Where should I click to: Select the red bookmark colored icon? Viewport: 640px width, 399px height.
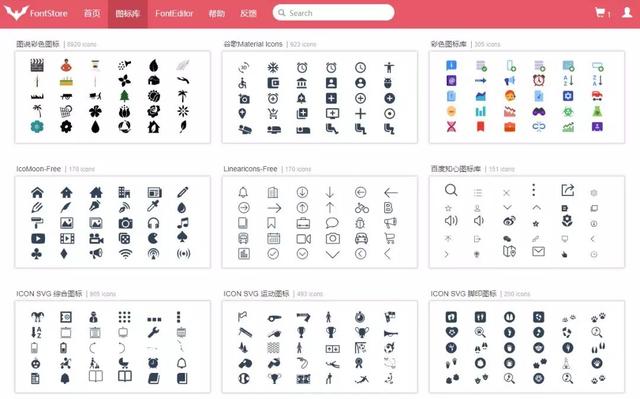480,126
